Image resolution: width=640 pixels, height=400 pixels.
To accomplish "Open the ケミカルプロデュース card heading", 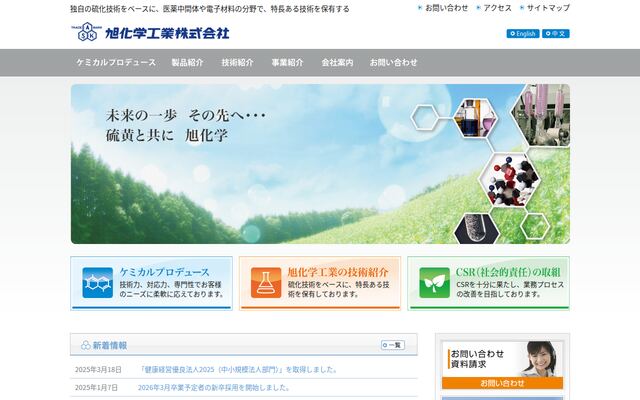I will pos(164,272).
